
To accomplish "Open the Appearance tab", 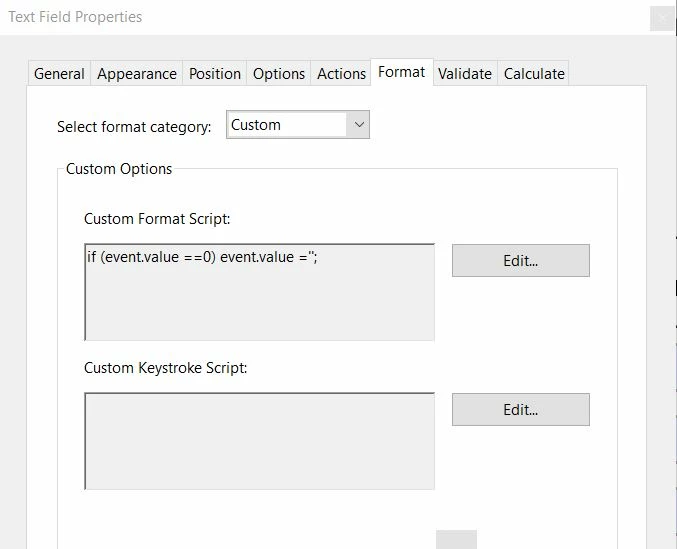I will coord(137,74).
